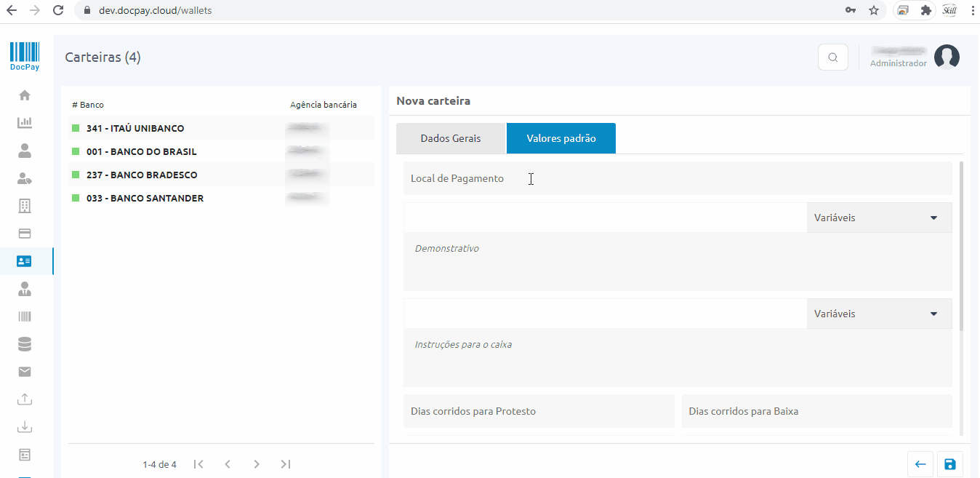Image resolution: width=980 pixels, height=478 pixels.
Task: Open the user avatar menu
Action: 947,57
